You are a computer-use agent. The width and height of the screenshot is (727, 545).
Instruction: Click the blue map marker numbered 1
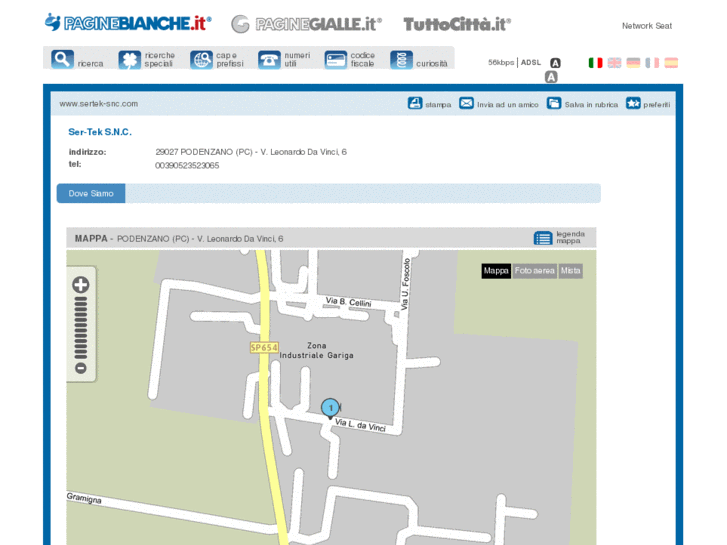[x=330, y=409]
